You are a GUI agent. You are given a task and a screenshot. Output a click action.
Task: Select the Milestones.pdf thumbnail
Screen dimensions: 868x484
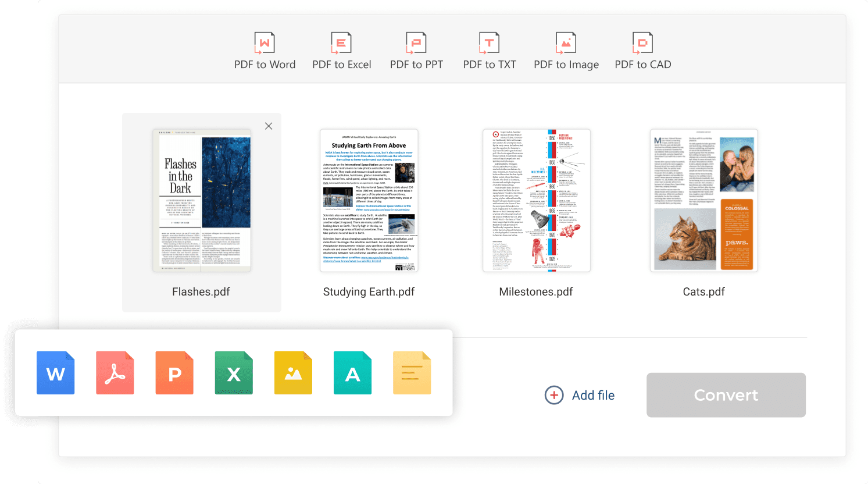pos(536,201)
